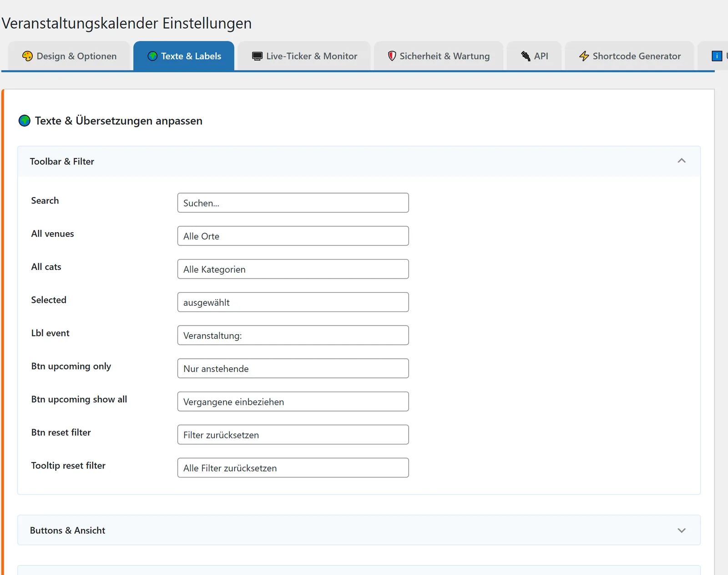The image size is (728, 575).
Task: Click the palette icon on Design & Optionen
Action: (x=27, y=56)
